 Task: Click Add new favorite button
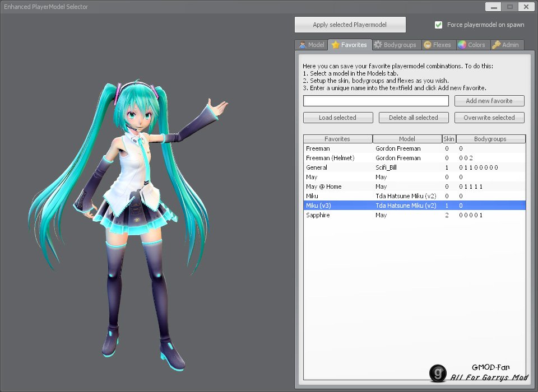(x=489, y=101)
